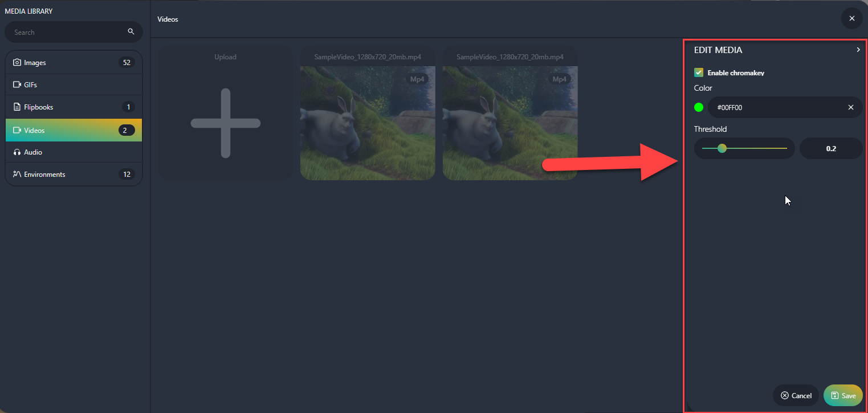Click the Environments category icon

17,175
